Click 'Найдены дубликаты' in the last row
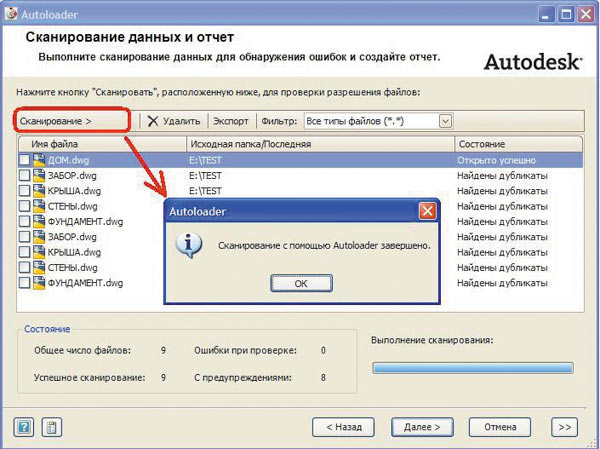This screenshot has height=449, width=600. click(502, 283)
